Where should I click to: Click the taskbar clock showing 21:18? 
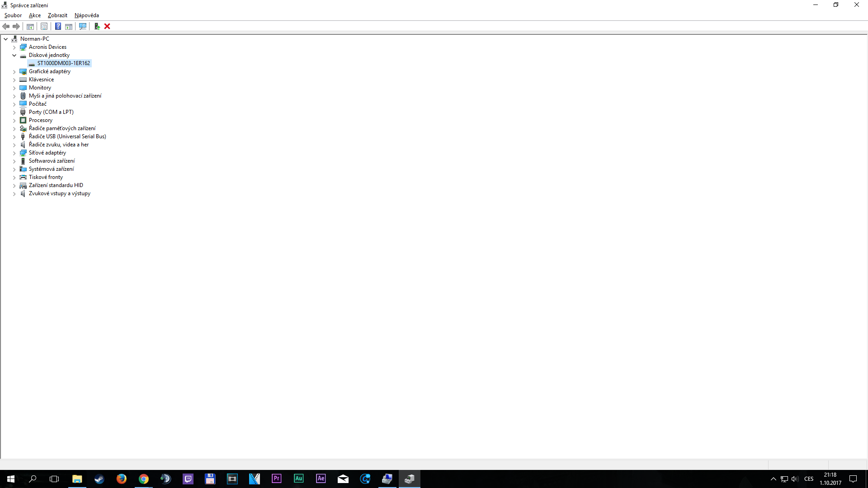(x=830, y=479)
